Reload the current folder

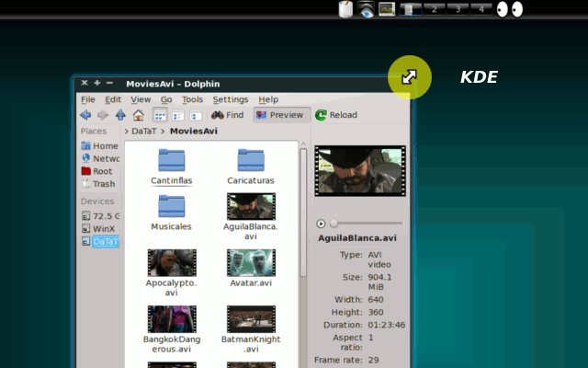336,115
